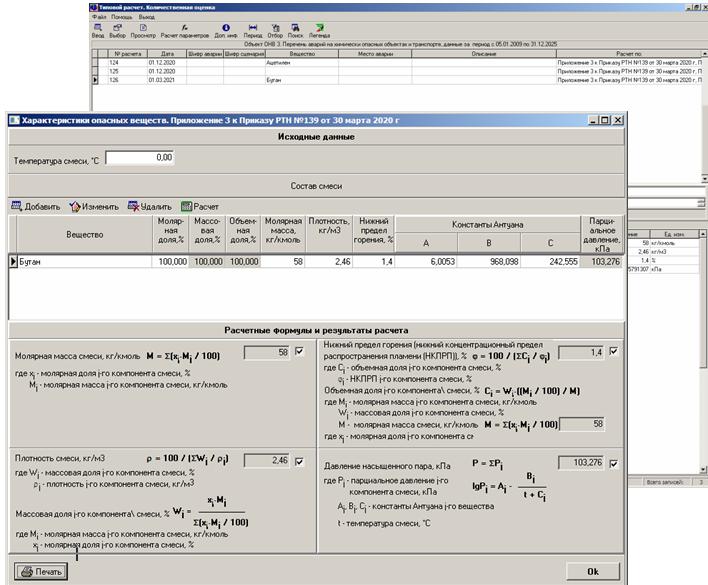708x585 pixels.
Task: Click the Температура смеси input field
Action: (141, 158)
